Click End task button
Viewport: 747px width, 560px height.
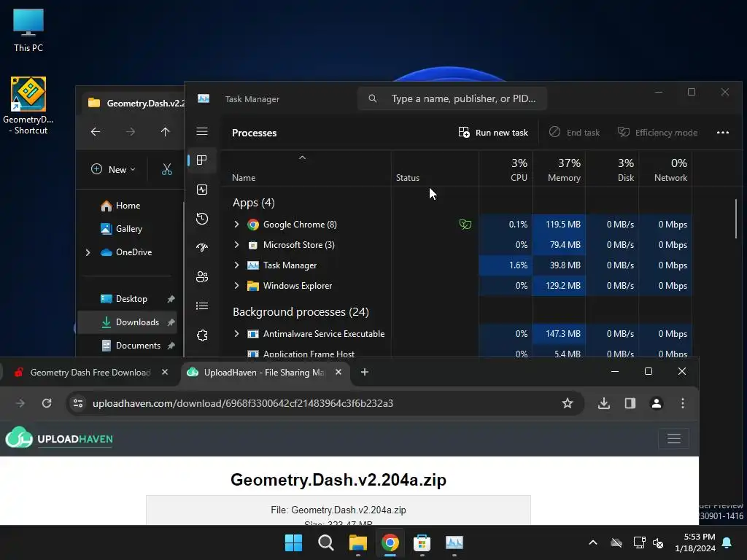pos(575,133)
